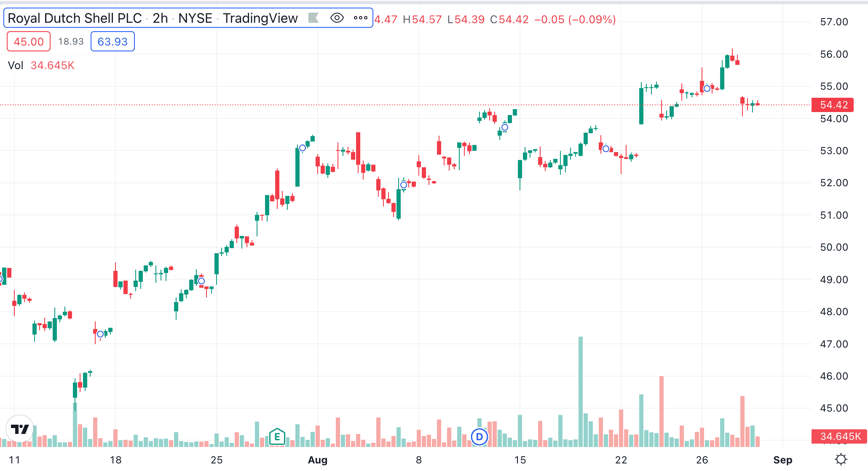Select the Royal Dutch Shell PLC legend title
This screenshot has width=868, height=471.
(75, 18)
